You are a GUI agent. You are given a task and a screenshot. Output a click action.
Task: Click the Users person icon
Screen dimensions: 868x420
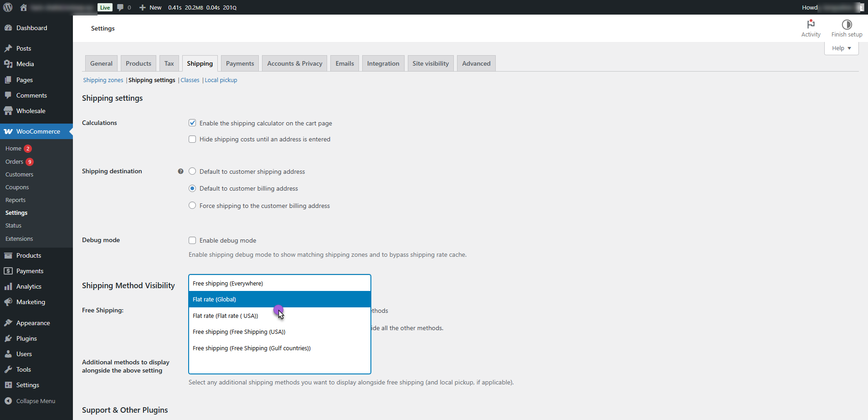8,354
